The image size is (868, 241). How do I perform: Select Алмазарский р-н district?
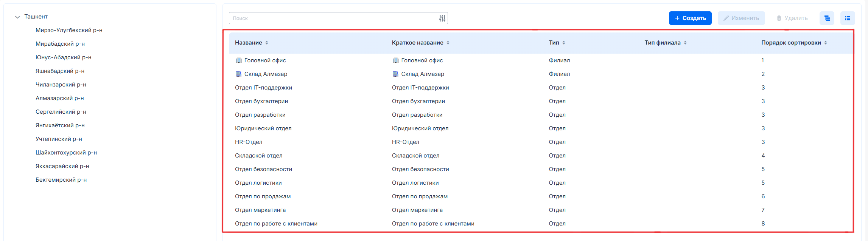click(60, 98)
